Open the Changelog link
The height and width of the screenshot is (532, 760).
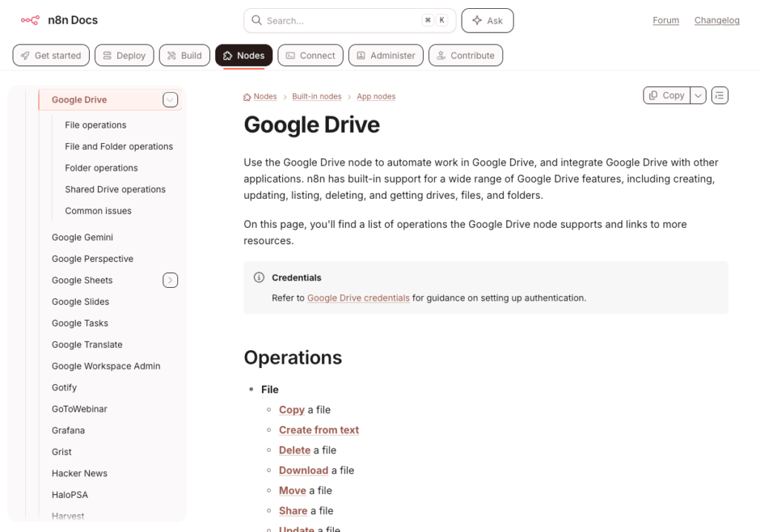717,20
